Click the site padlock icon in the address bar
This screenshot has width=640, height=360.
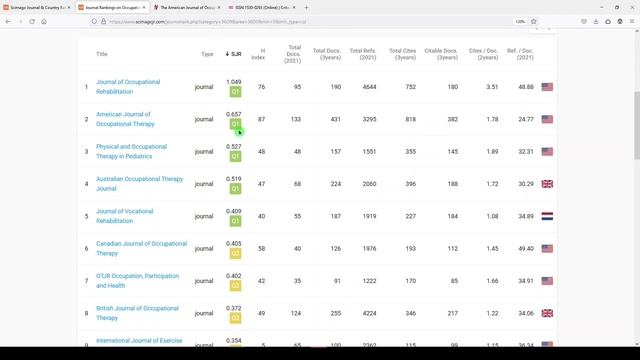(104, 22)
